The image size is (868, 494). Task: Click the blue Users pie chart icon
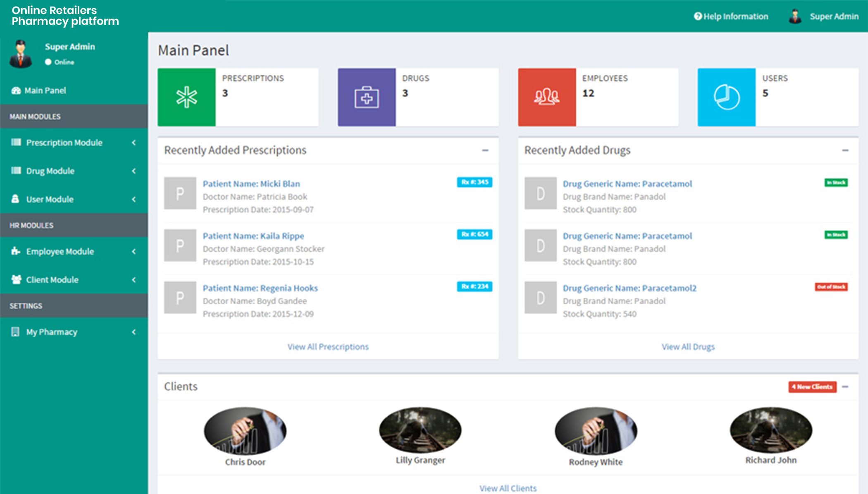click(x=727, y=97)
